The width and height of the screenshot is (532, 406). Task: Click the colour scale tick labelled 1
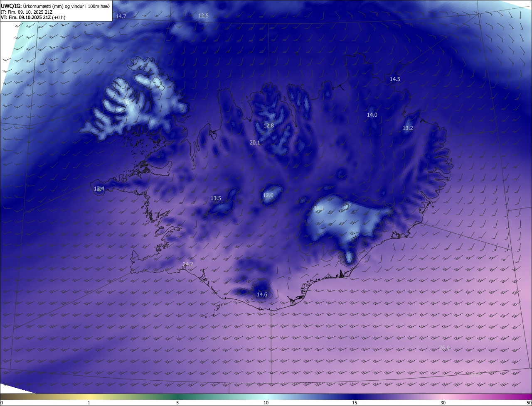[89, 403]
